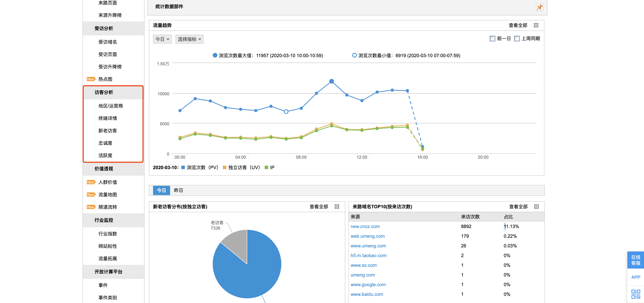Open the 今日 date dropdown
Image resolution: width=644 pixels, height=303 pixels.
[x=162, y=39]
